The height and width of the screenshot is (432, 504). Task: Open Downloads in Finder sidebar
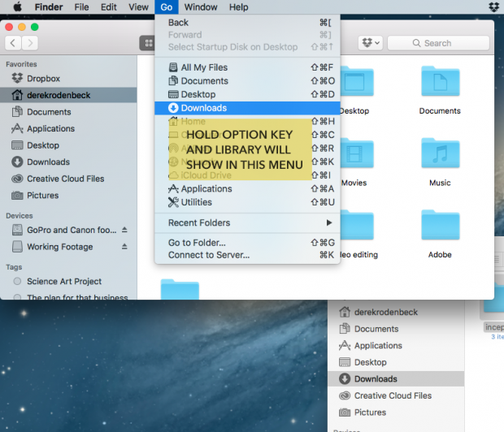[68, 162]
